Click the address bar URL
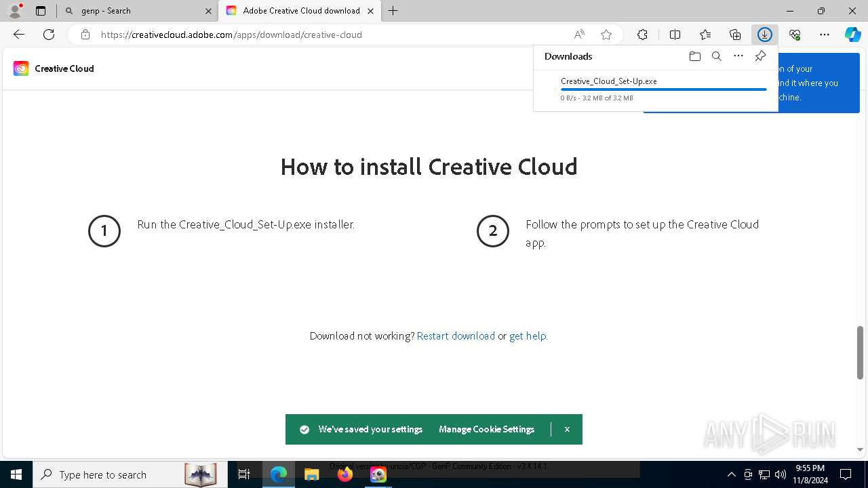This screenshot has height=488, width=868. coord(231,35)
